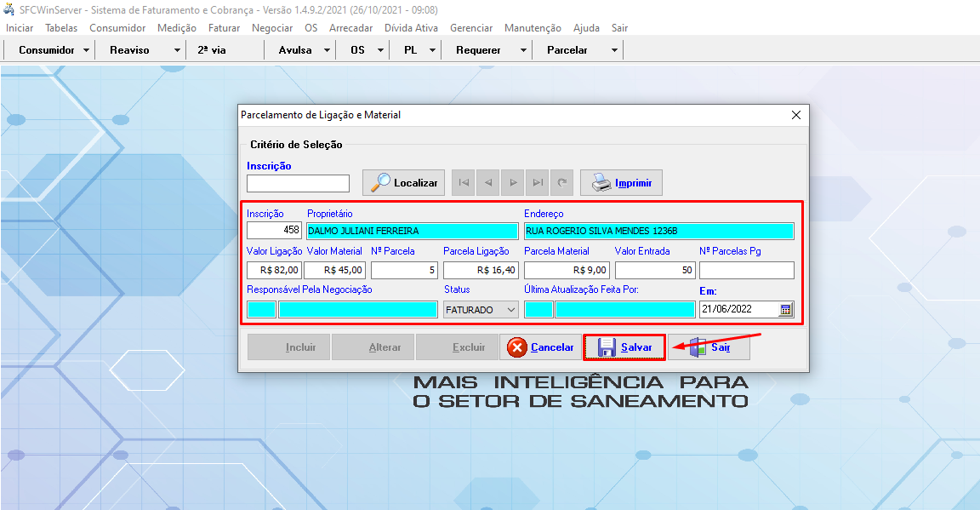Click the Sair door button
This screenshot has width=980, height=510.
(709, 347)
